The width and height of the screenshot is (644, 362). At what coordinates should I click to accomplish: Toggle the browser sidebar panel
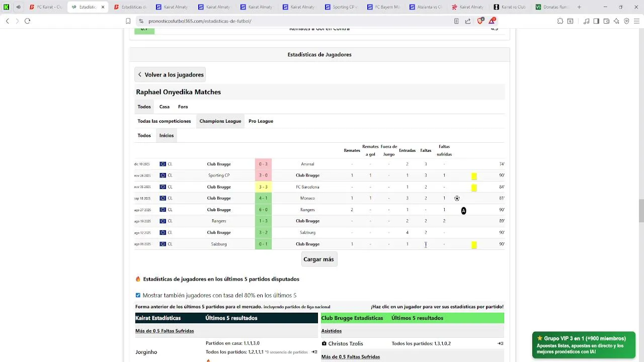pos(596,21)
